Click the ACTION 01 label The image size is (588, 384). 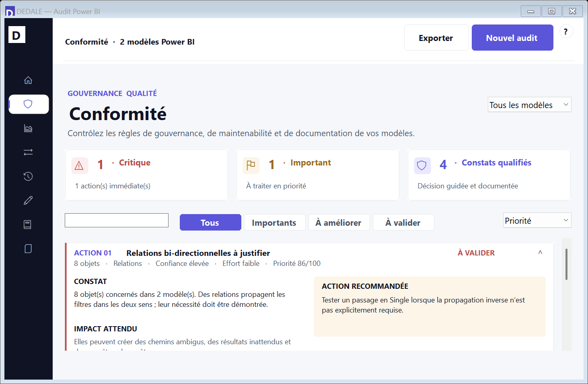pyautogui.click(x=93, y=253)
